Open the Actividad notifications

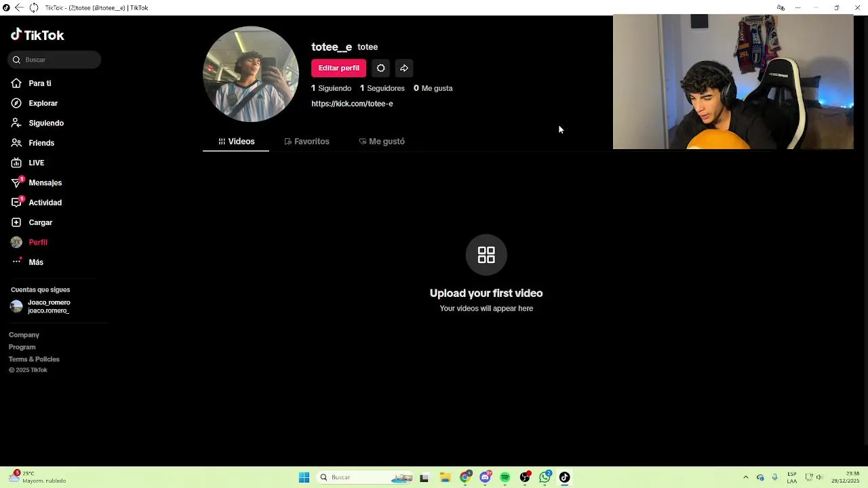pyautogui.click(x=45, y=203)
